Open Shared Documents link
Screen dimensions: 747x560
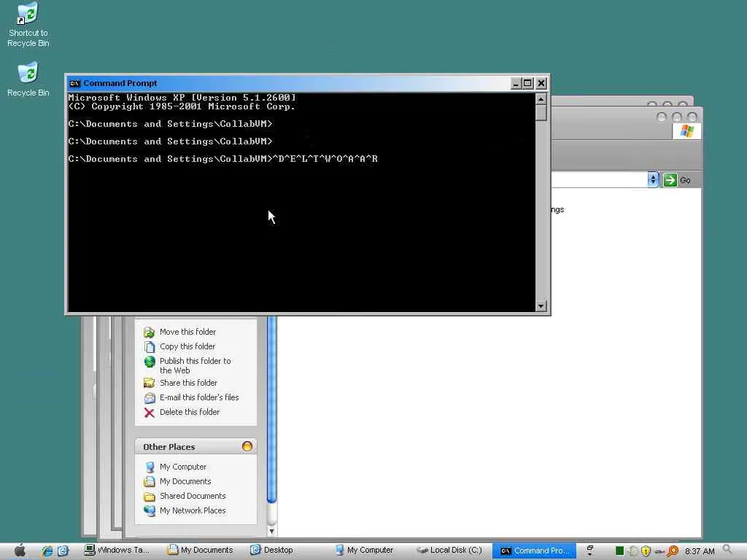(x=193, y=496)
